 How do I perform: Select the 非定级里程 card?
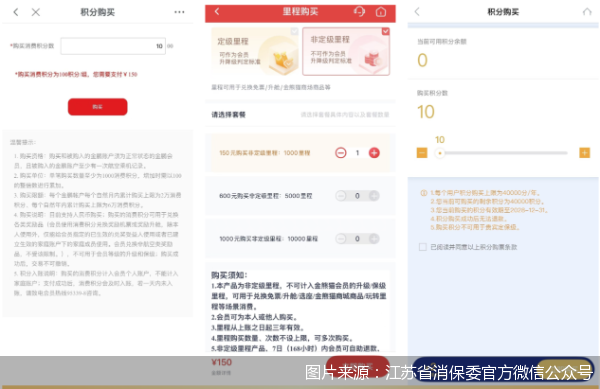346,51
